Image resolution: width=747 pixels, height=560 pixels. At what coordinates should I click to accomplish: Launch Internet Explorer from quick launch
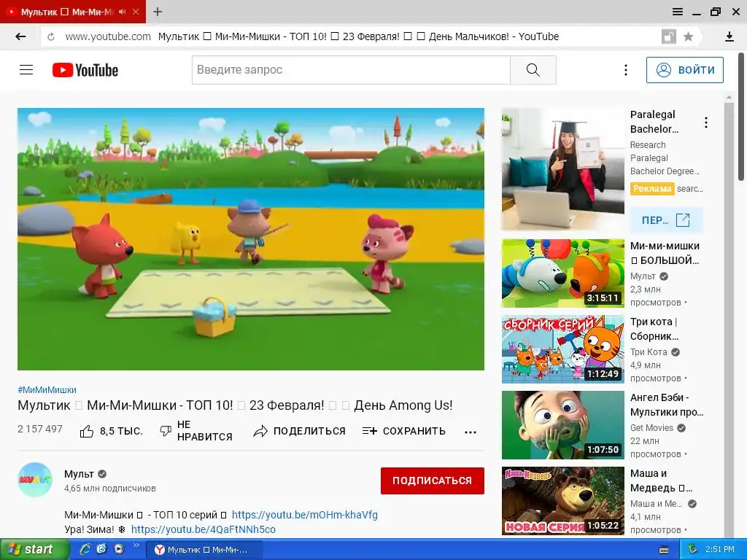[85, 550]
